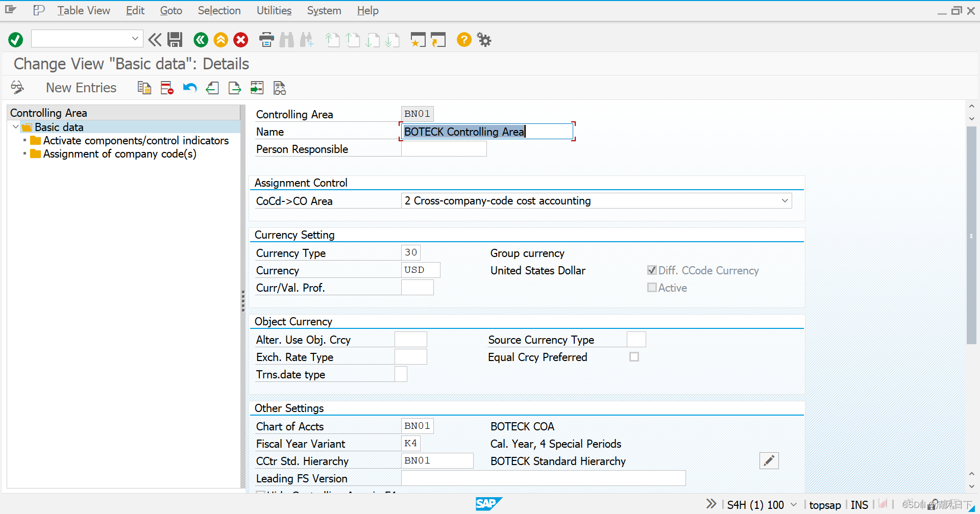Image resolution: width=980 pixels, height=514 pixels.
Task: Open the command field dropdown arrow
Action: (135, 38)
